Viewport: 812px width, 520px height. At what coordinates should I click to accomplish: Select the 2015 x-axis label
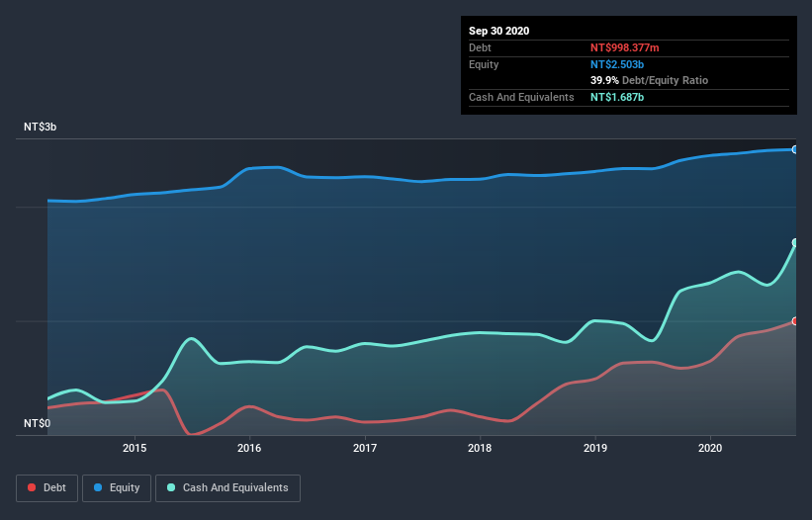click(x=135, y=448)
